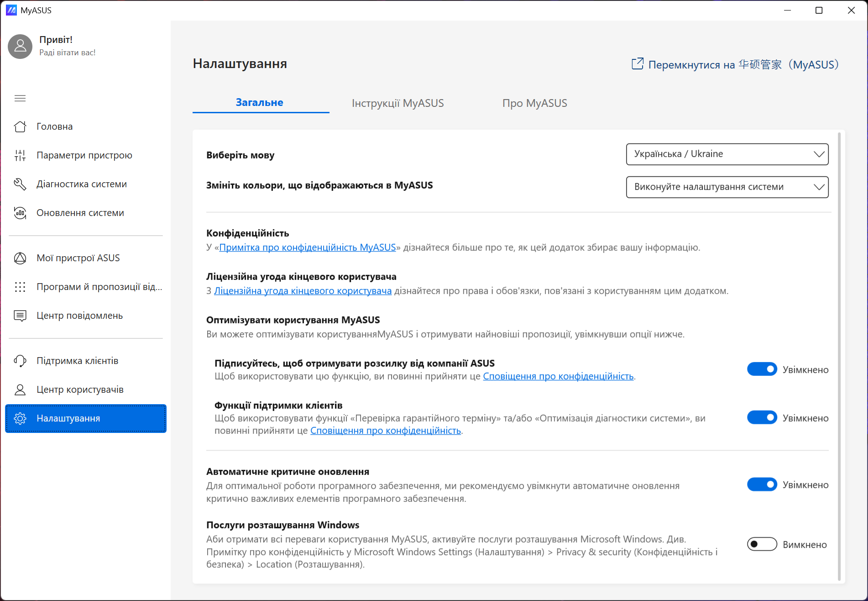Screen dimensions: 868x601
Task: Click the external link icon near Перемкнутися
Action: (x=638, y=64)
